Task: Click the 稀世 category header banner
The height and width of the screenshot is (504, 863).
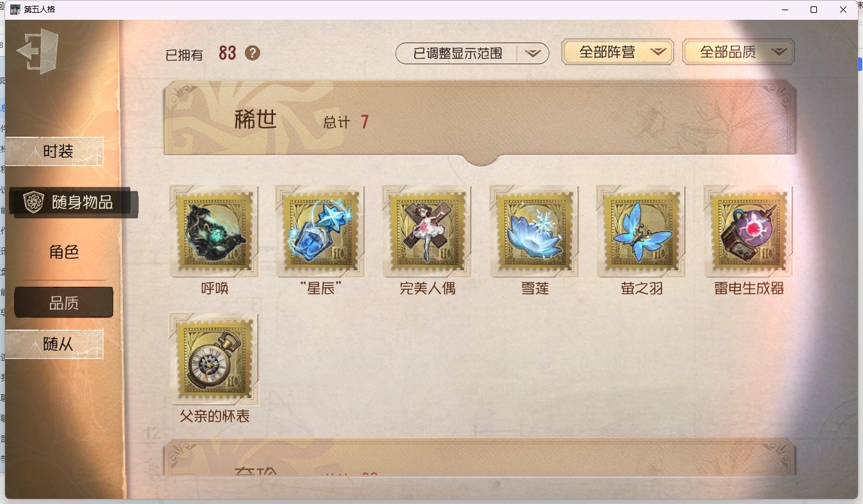Action: tap(480, 120)
